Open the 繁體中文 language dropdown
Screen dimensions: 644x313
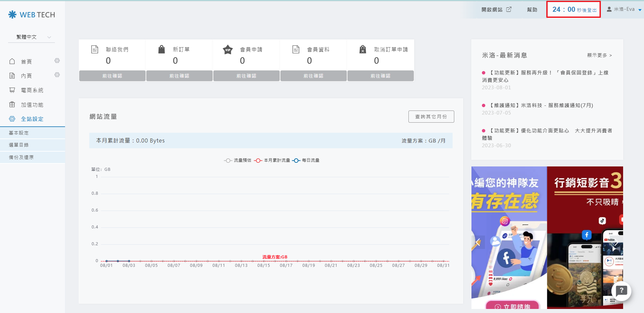31,37
